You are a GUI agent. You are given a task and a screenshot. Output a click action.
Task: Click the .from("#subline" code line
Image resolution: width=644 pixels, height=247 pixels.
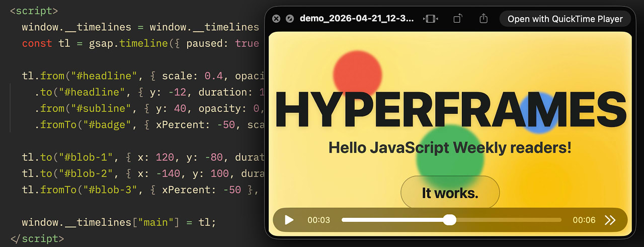point(149,108)
